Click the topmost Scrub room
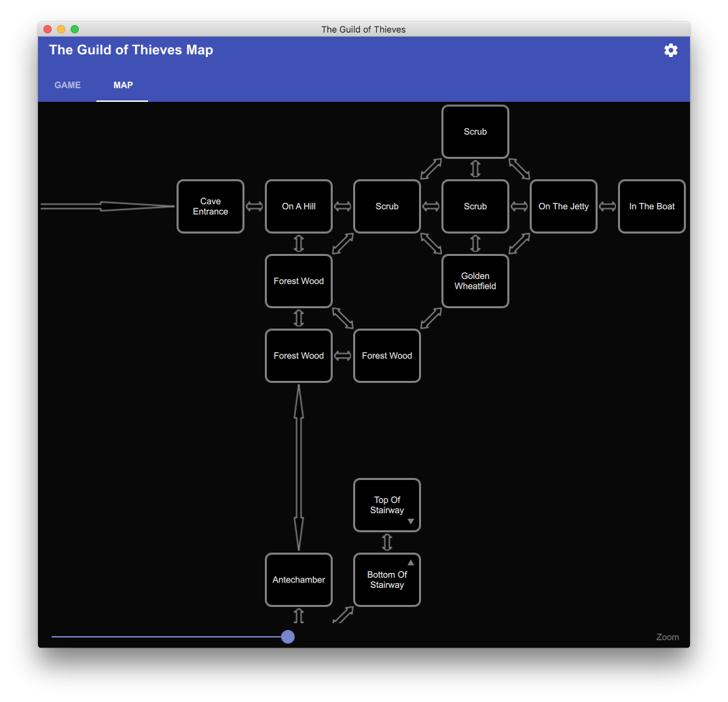728x702 pixels. click(x=475, y=132)
